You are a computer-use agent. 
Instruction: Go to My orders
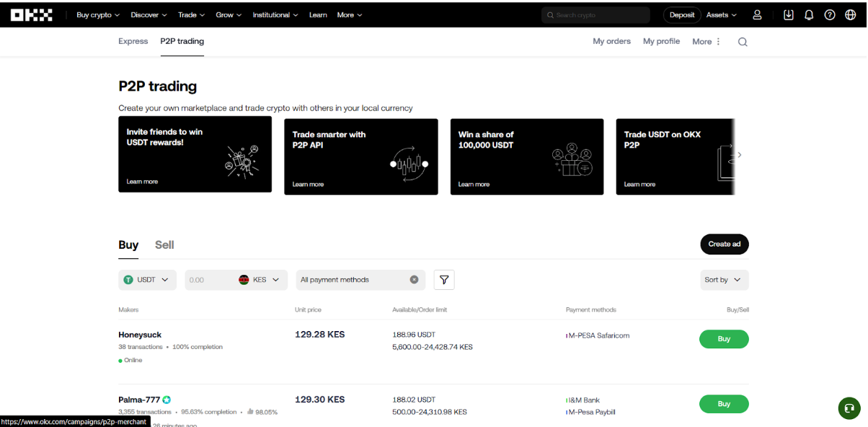pos(612,41)
